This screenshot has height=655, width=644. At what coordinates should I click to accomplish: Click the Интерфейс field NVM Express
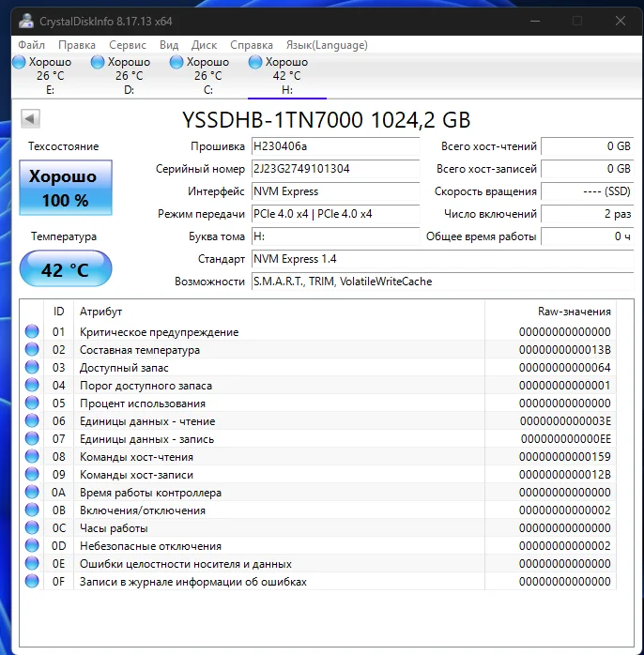(335, 191)
